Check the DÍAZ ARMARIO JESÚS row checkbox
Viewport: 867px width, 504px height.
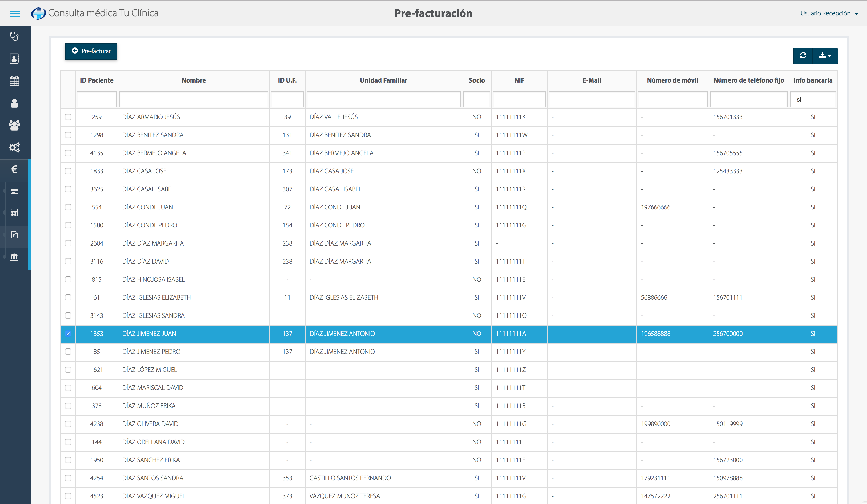68,117
